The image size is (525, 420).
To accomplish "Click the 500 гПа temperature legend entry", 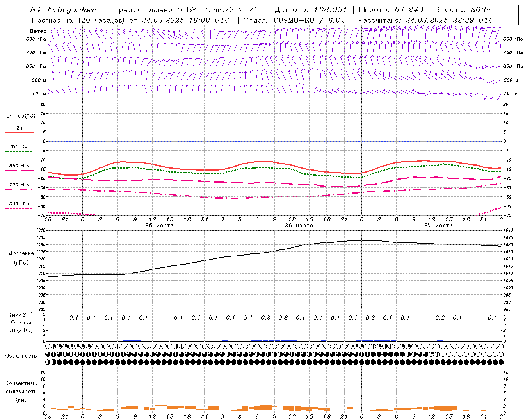I will [x=19, y=204].
